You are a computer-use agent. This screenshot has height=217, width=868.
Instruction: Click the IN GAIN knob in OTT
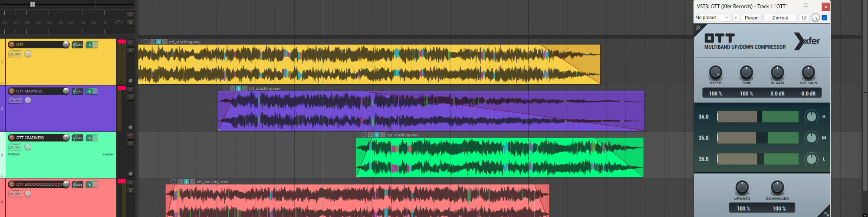[x=777, y=72]
